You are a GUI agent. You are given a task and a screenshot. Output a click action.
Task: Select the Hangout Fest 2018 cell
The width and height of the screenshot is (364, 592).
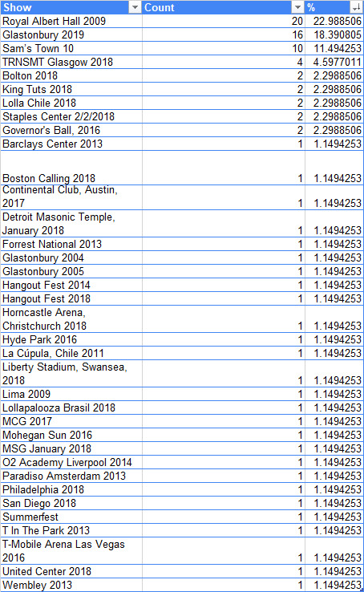tap(71, 298)
